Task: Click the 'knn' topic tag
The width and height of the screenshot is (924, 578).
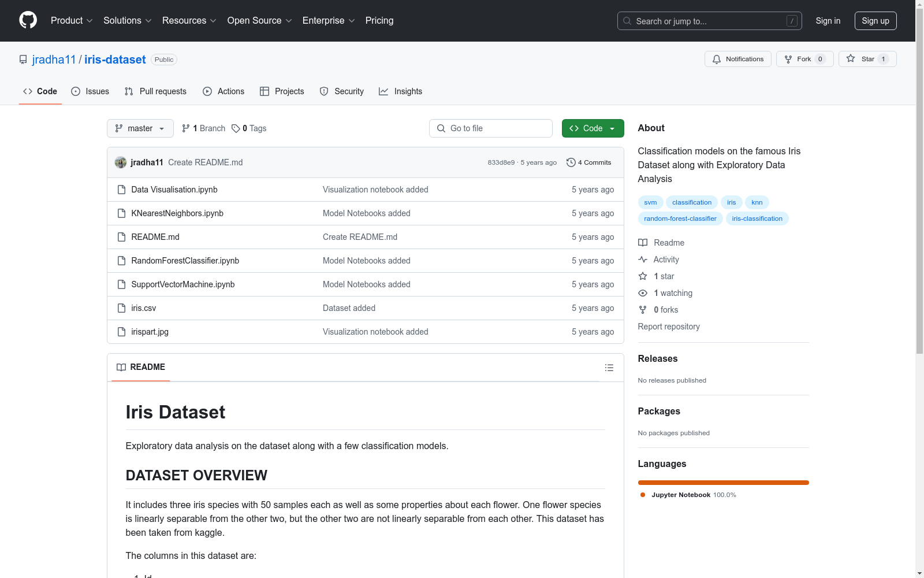Action: coord(757,202)
